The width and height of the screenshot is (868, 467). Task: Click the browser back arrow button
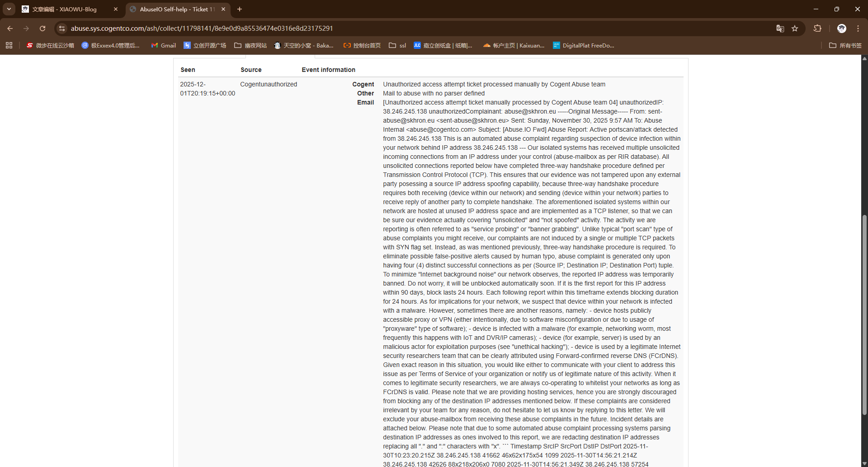[10, 29]
